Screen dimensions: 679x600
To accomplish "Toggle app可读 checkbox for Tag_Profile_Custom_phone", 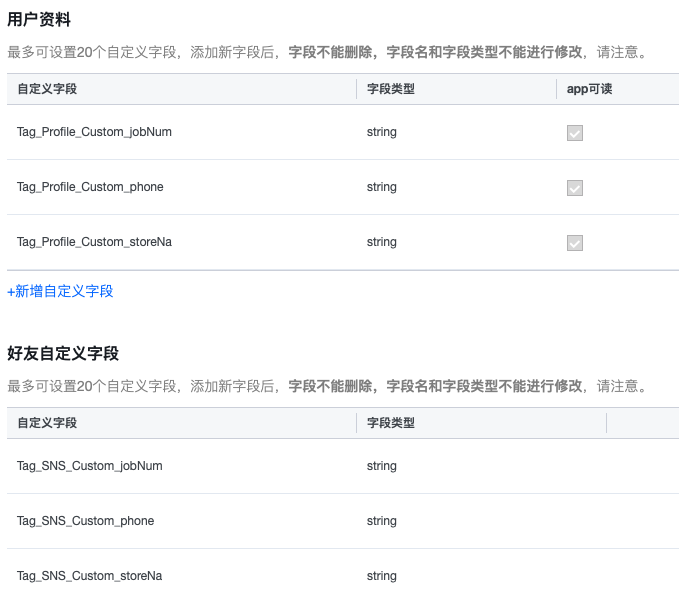I will 575,188.
